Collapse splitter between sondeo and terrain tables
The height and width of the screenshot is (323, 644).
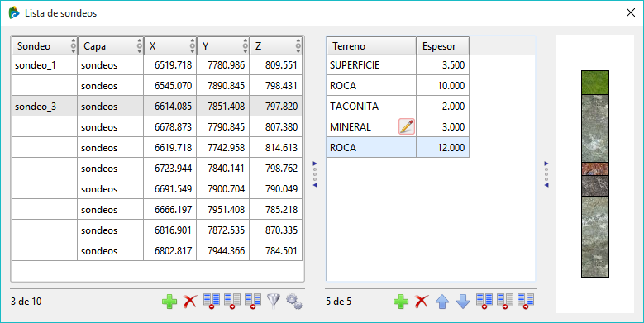(315, 174)
